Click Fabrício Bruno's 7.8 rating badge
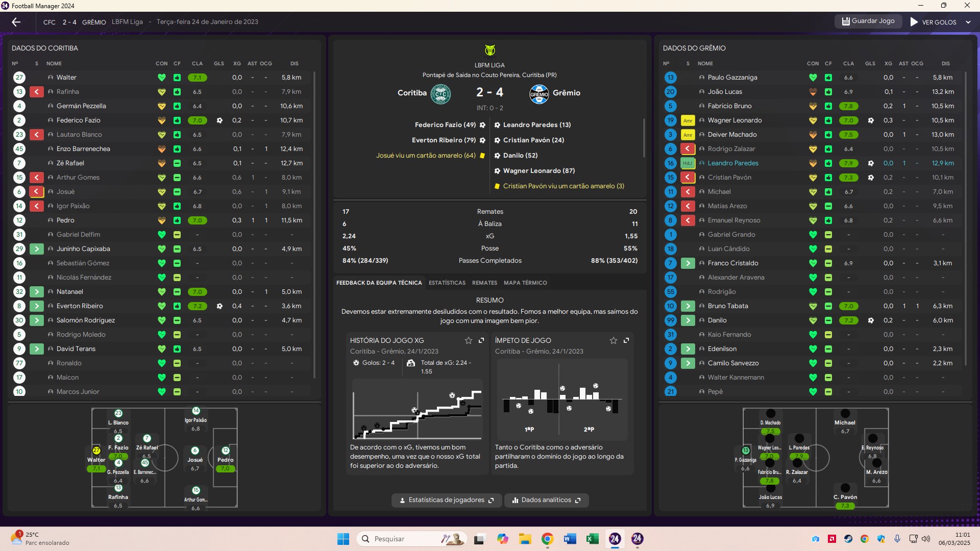 pos(848,106)
